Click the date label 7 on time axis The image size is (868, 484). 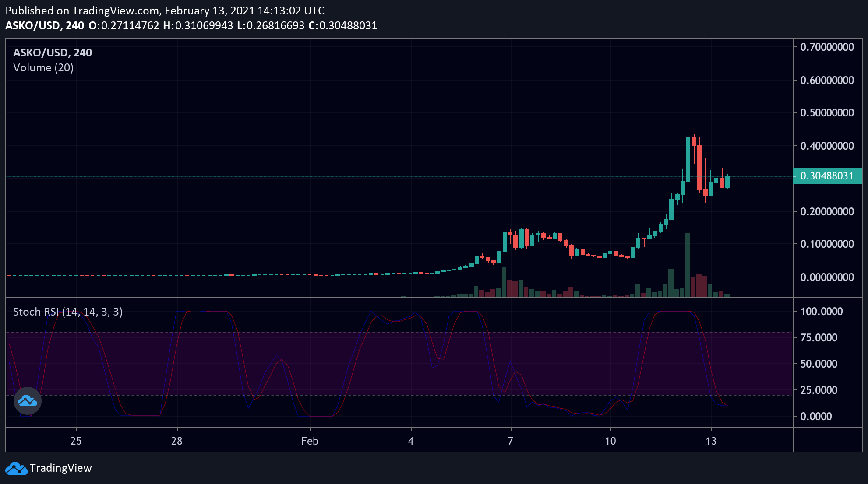pos(511,441)
